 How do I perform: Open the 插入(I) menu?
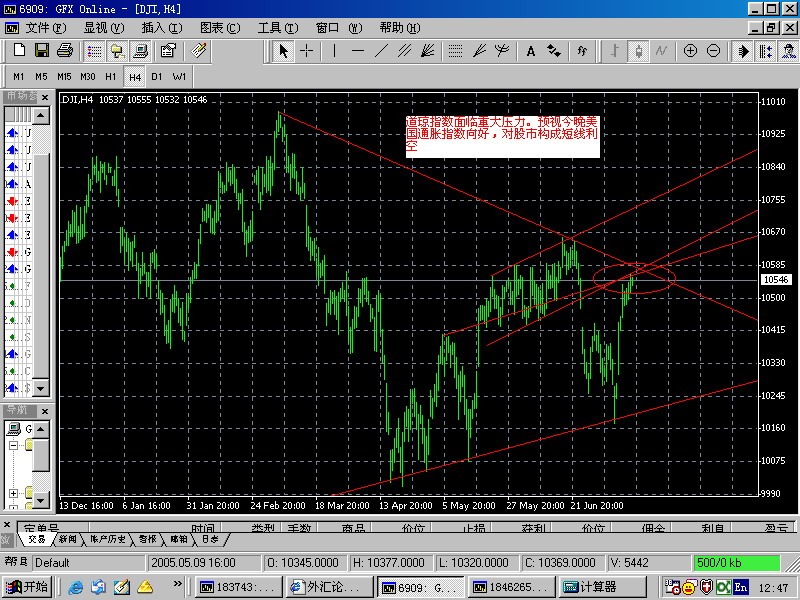[x=162, y=28]
